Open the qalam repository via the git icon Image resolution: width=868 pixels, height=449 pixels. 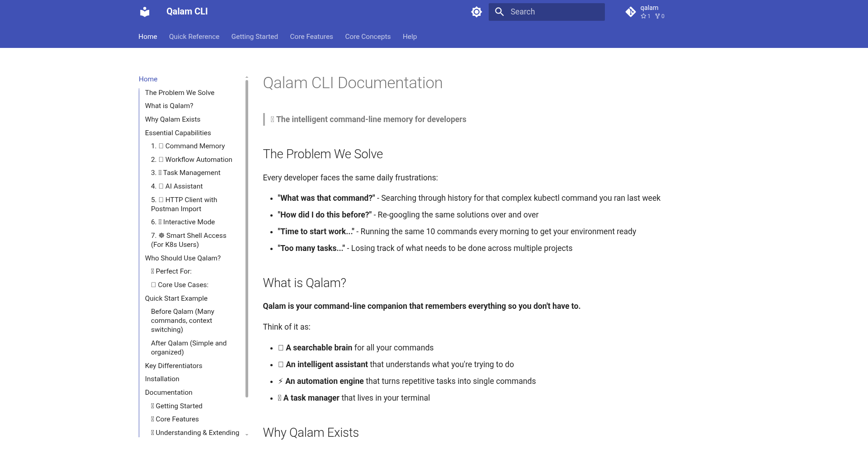click(631, 12)
